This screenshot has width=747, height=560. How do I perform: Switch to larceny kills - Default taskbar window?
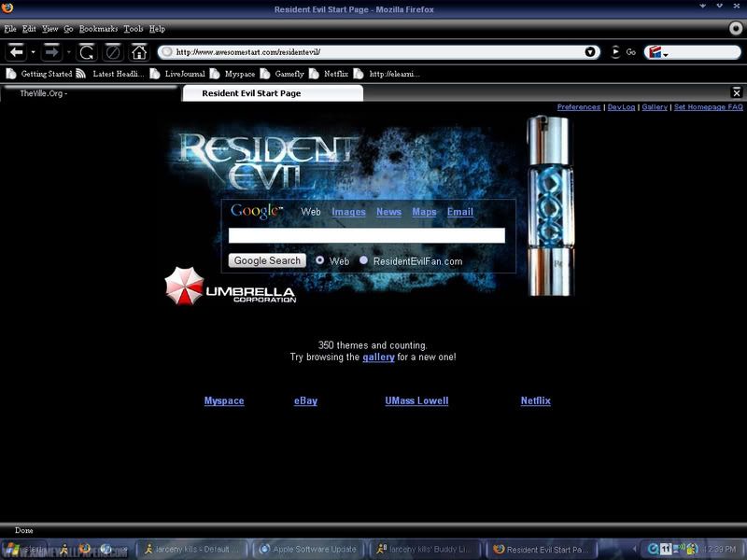pyautogui.click(x=192, y=549)
